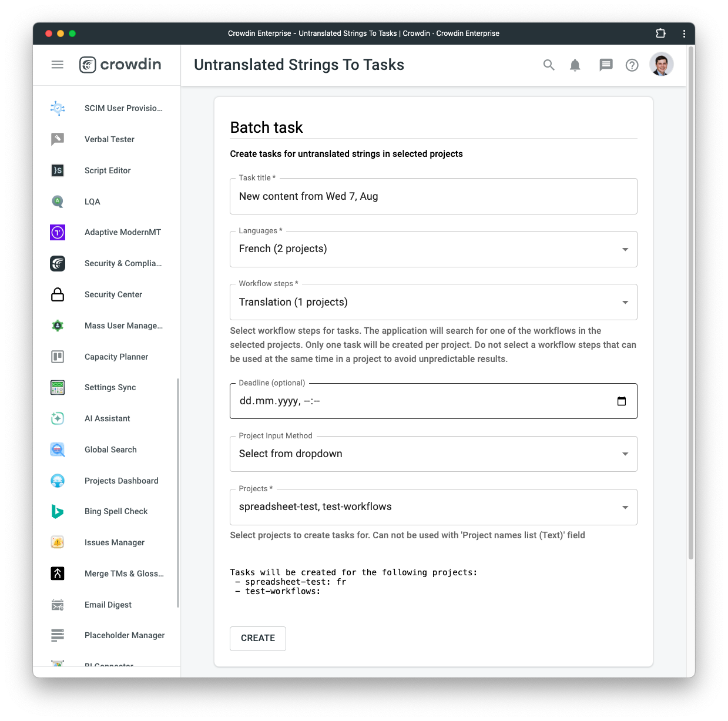Click the Projects Dashboard icon

58,481
